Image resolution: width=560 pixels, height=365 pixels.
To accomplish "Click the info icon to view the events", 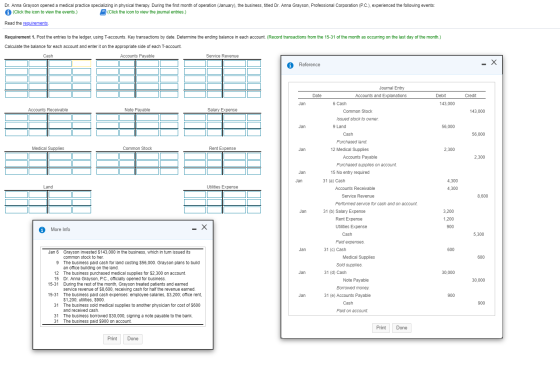I will click(8, 12).
